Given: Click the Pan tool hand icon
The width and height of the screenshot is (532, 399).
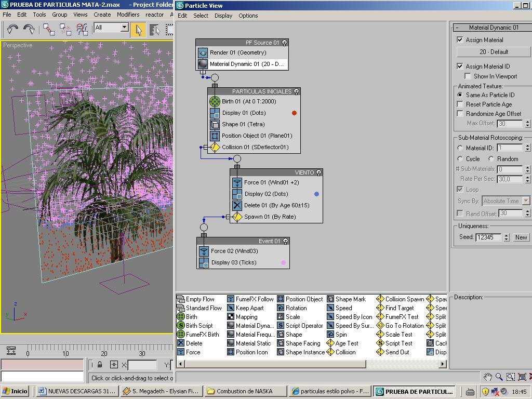Looking at the screenshot, I should pyautogui.click(x=487, y=377).
